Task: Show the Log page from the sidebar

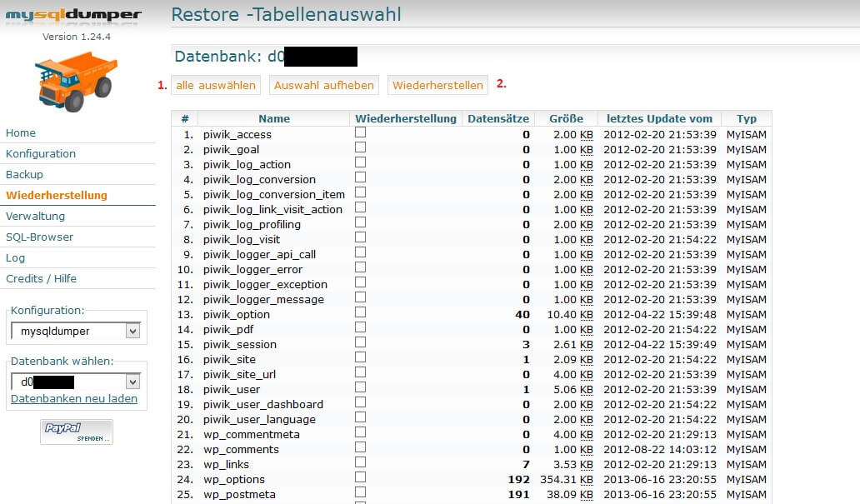Action: point(15,257)
